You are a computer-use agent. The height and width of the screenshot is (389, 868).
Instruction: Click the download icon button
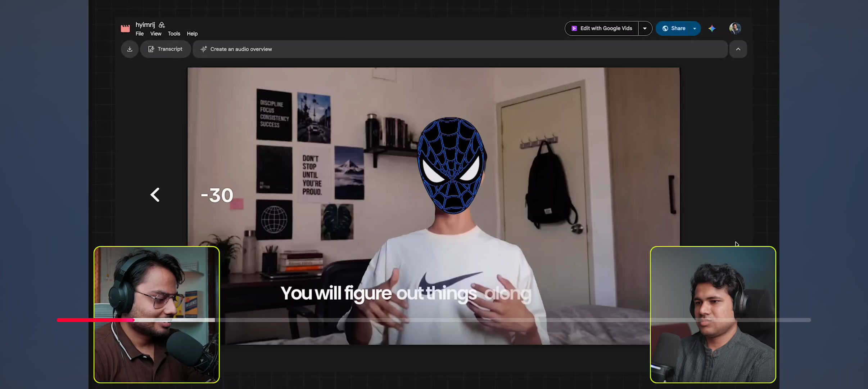coord(130,49)
